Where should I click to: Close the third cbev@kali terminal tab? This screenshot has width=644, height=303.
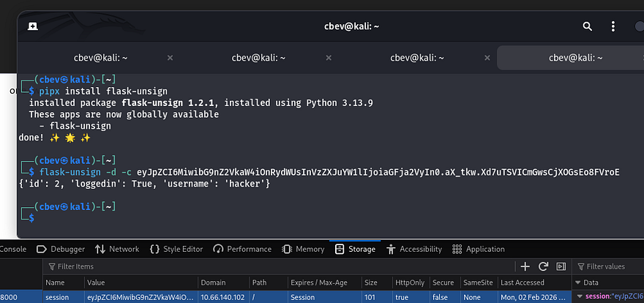point(486,58)
